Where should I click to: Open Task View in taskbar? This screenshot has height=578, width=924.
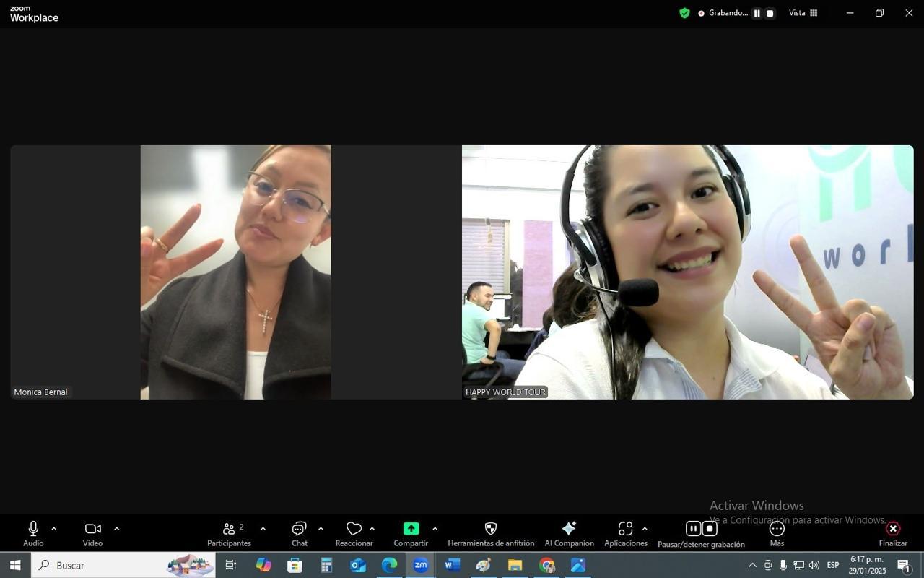click(231, 565)
